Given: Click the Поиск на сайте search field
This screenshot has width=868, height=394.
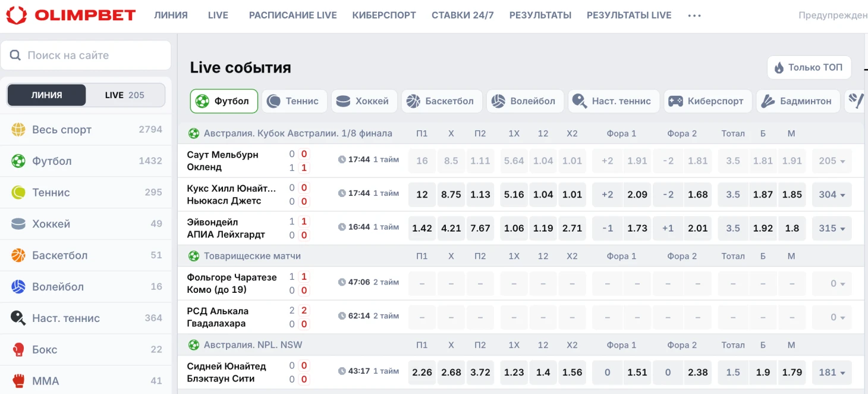Looking at the screenshot, I should (86, 55).
